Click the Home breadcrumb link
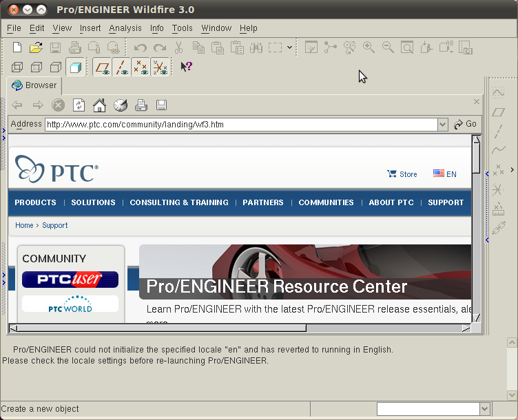This screenshot has height=420, width=518. point(24,225)
